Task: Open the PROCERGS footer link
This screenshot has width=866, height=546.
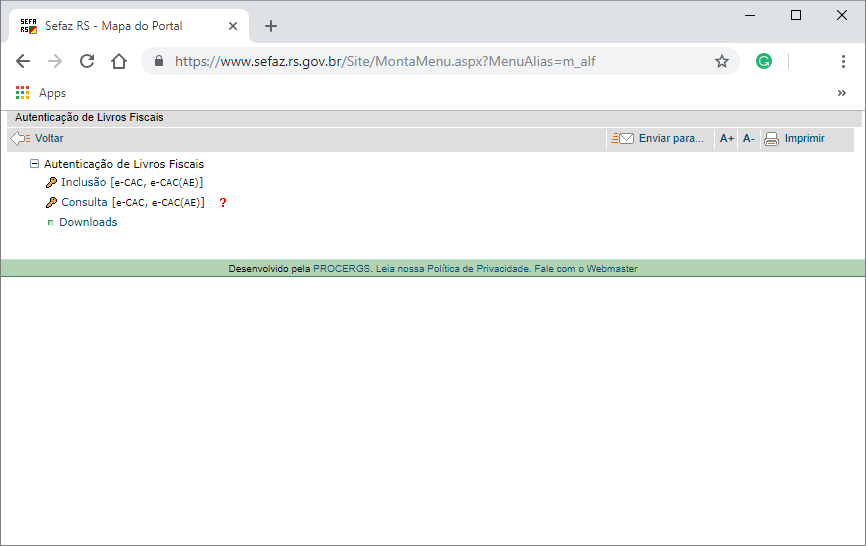Action: (x=342, y=269)
